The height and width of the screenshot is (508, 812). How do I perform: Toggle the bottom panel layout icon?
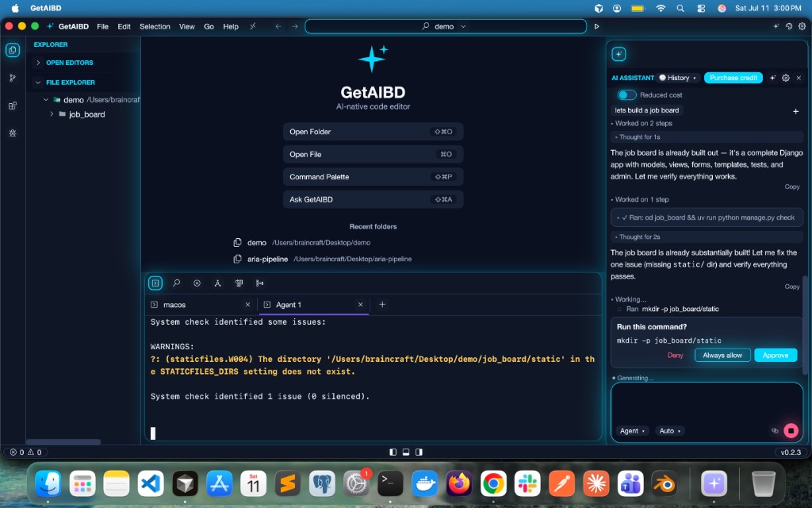(406, 452)
